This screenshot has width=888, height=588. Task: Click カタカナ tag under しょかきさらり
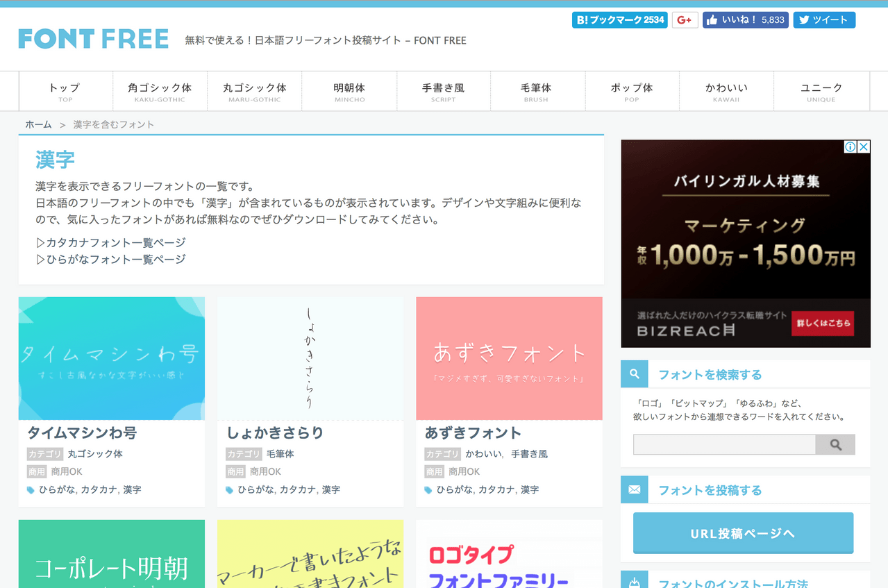coord(298,490)
